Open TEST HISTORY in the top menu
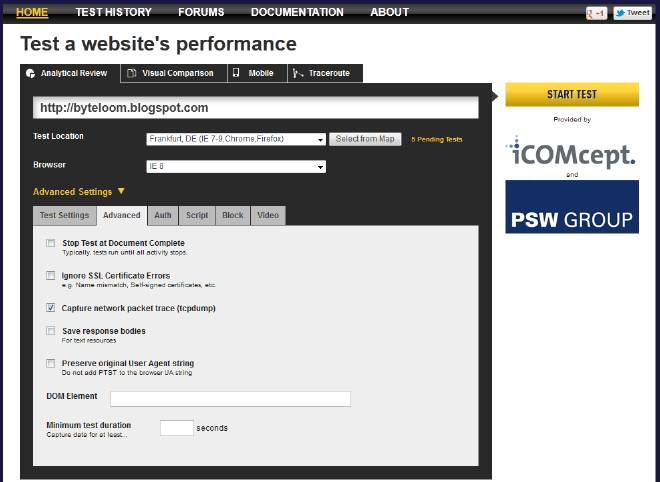 [114, 12]
